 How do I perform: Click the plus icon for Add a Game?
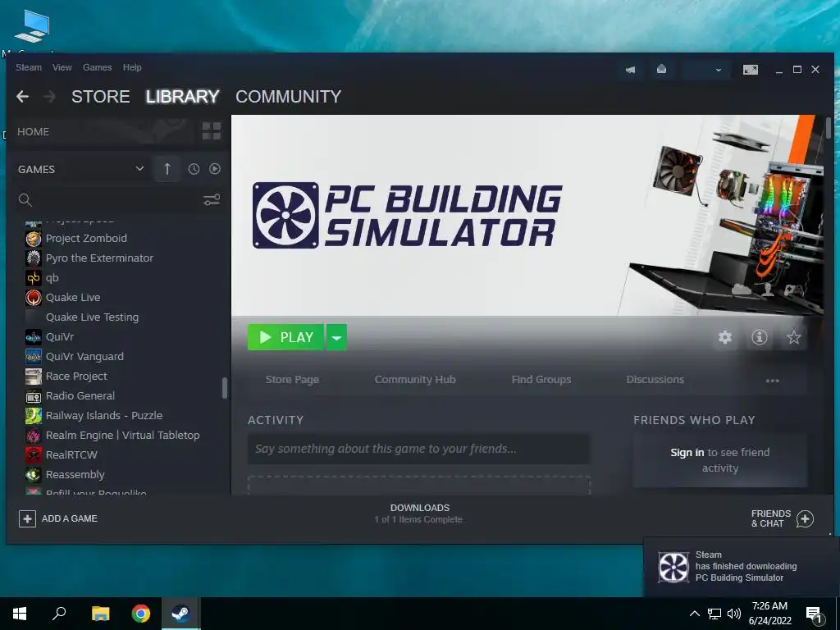27,518
